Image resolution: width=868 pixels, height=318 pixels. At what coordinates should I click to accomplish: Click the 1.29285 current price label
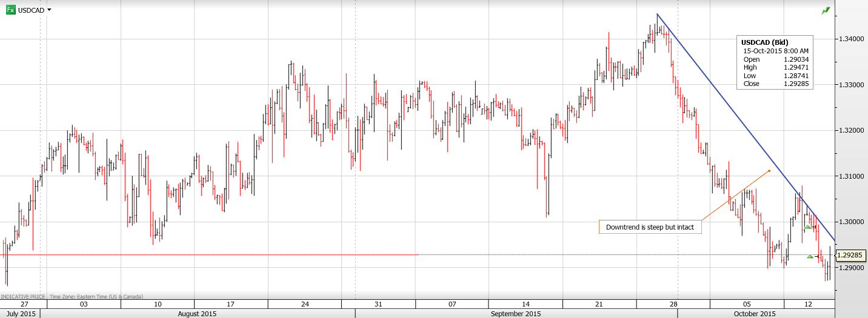850,256
